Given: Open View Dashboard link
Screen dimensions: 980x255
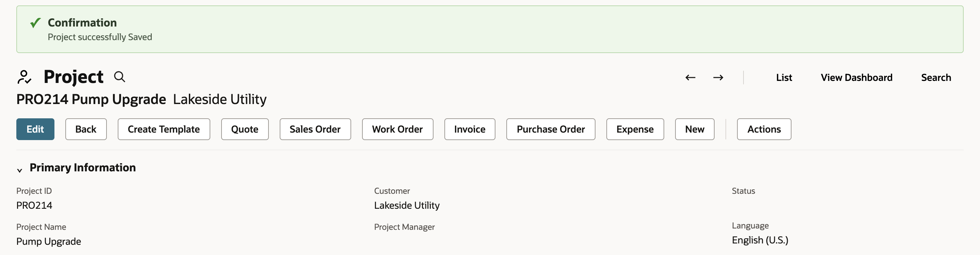Looking at the screenshot, I should (x=856, y=78).
